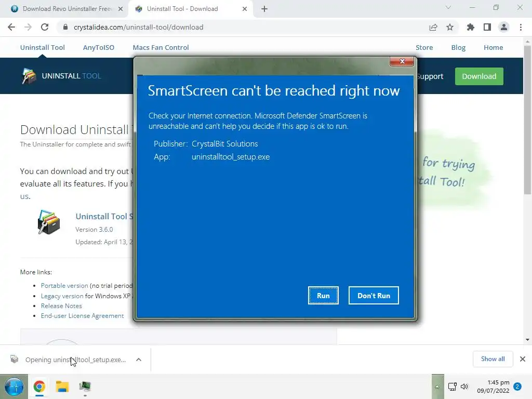Open the Legacy version link
The width and height of the screenshot is (532, 399).
tap(62, 296)
